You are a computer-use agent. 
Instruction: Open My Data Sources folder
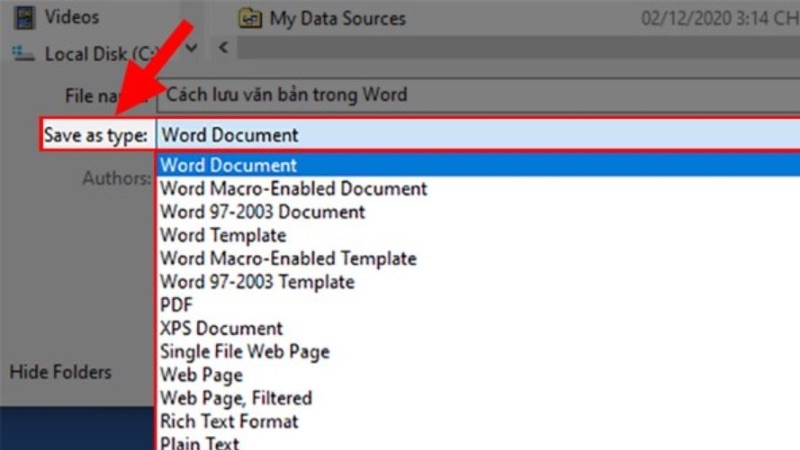tap(338, 19)
